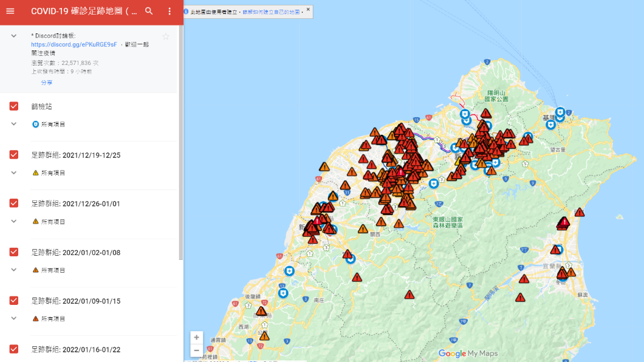Uncheck the 2022/01/09-01/15 layer checkbox
The height and width of the screenshot is (362, 644).
[x=14, y=301]
